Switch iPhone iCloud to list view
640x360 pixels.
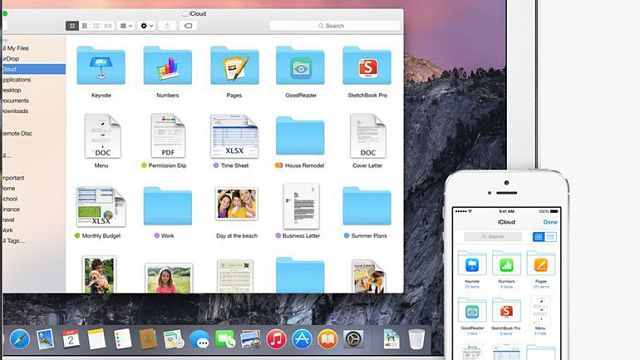(550, 237)
